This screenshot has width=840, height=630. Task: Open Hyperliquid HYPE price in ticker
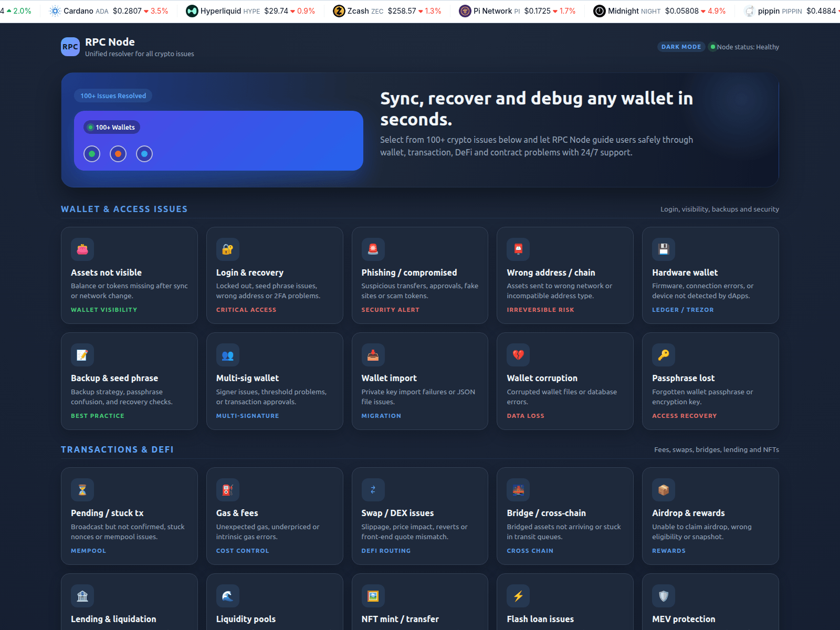click(x=250, y=11)
